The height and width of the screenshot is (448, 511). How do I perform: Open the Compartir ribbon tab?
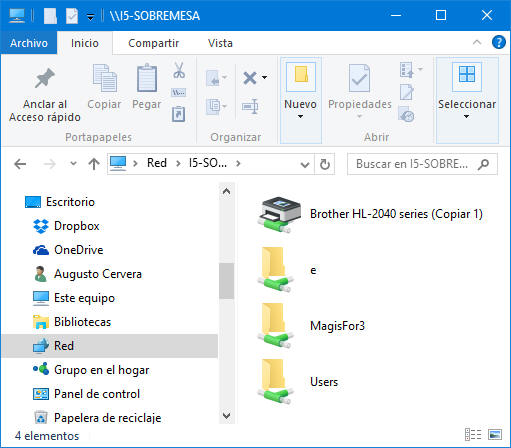tap(154, 43)
